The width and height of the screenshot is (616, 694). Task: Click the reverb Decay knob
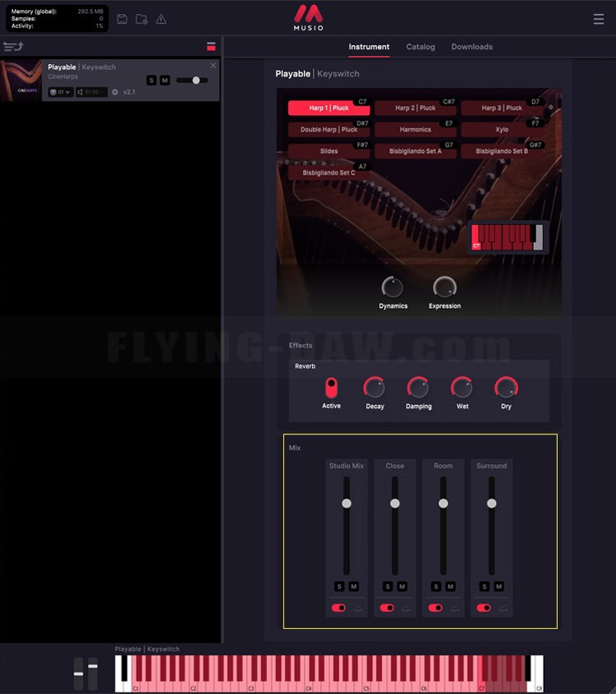point(375,388)
